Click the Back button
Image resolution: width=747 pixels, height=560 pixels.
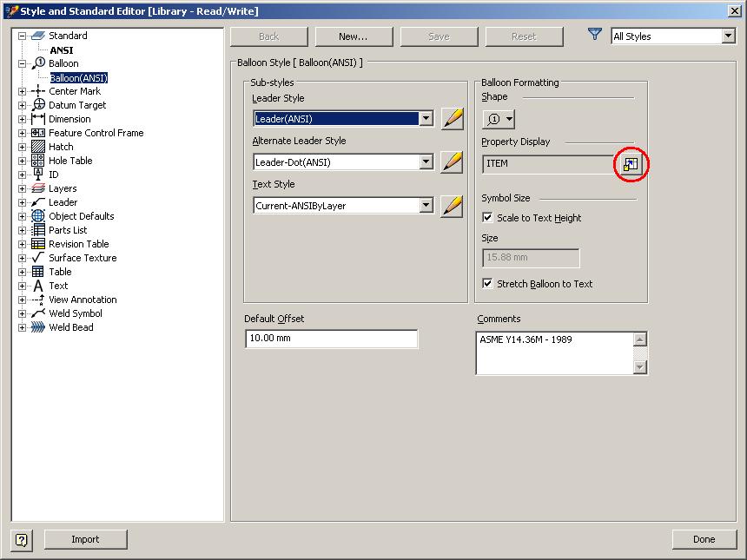(268, 36)
